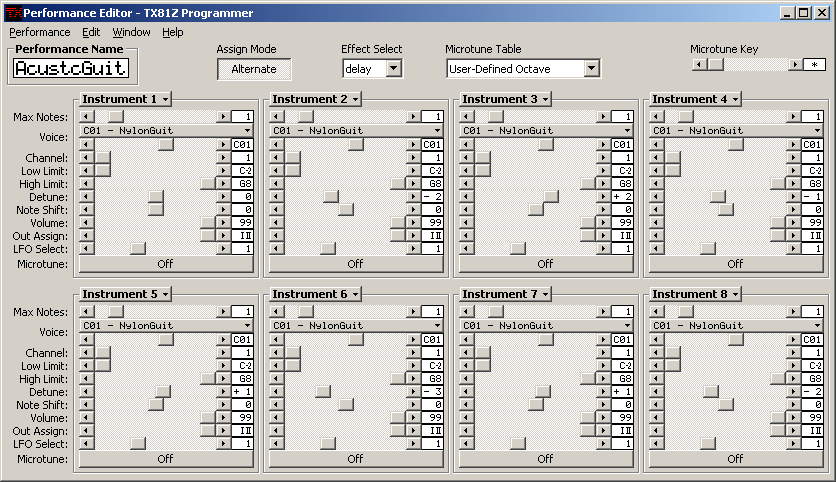Screen dimensions: 836x482
Task: Click Instrument 3 Out Assign left arrow
Action: pyautogui.click(x=467, y=236)
